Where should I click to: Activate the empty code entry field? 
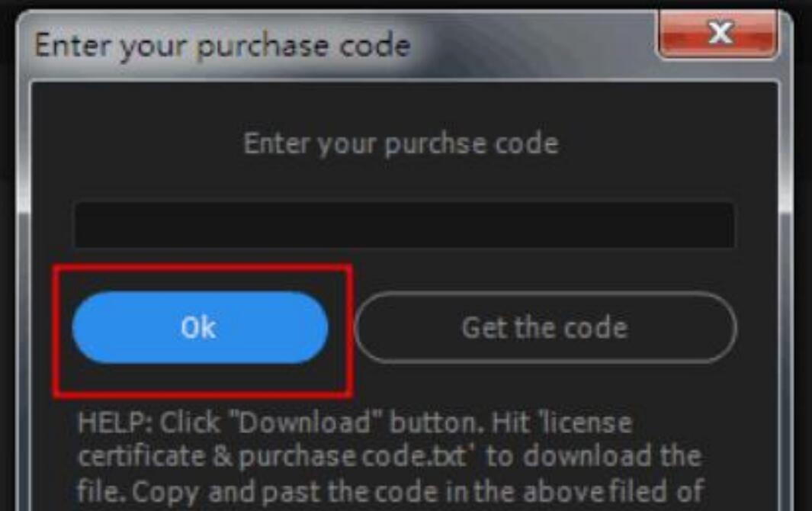pos(404,225)
